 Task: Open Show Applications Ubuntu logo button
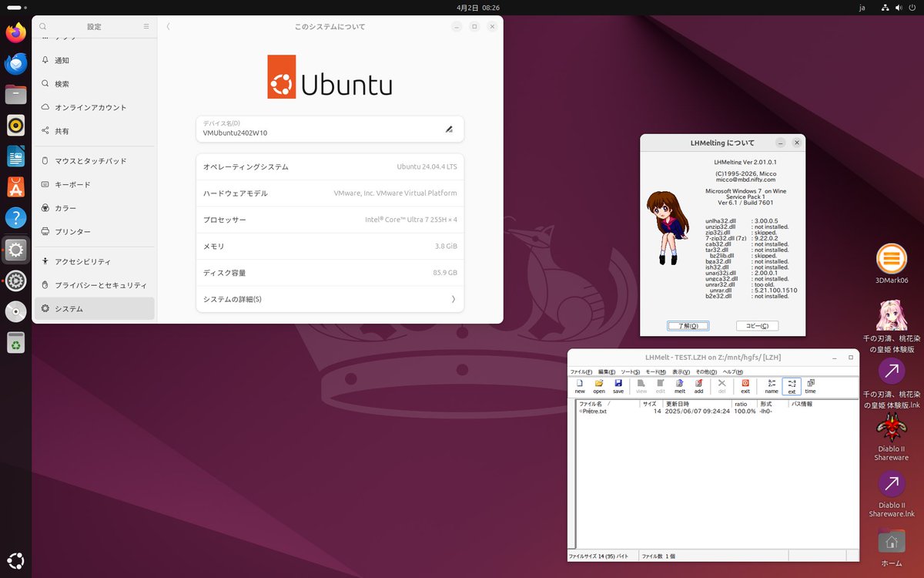15,560
